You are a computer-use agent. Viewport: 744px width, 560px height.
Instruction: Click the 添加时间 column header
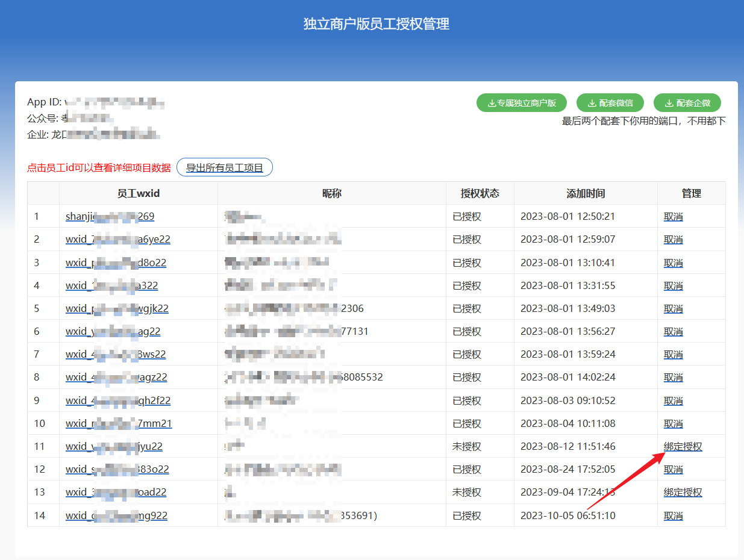tap(585, 194)
